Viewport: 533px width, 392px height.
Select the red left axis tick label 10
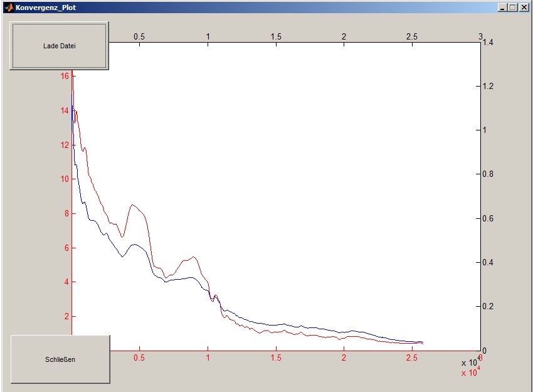coord(64,179)
